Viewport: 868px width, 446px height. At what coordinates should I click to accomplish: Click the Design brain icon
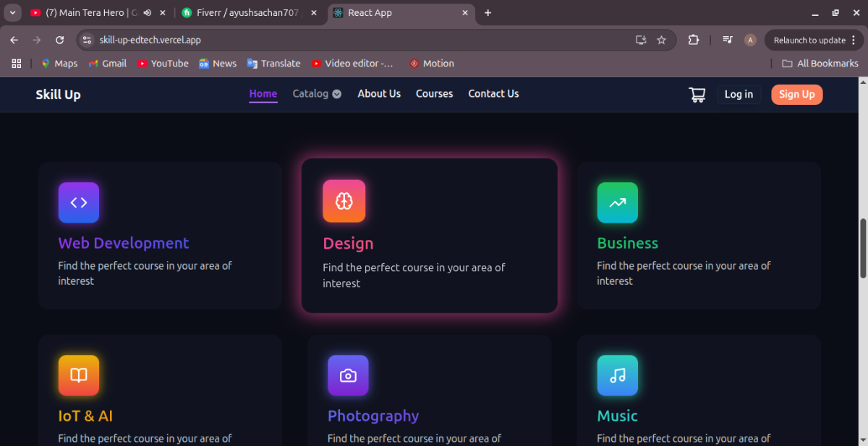pos(344,201)
